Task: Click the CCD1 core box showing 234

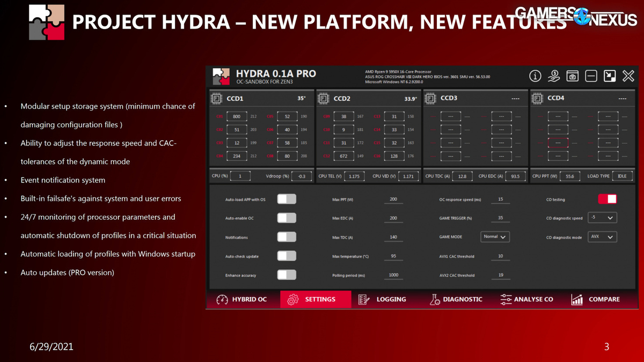Action: (x=237, y=156)
